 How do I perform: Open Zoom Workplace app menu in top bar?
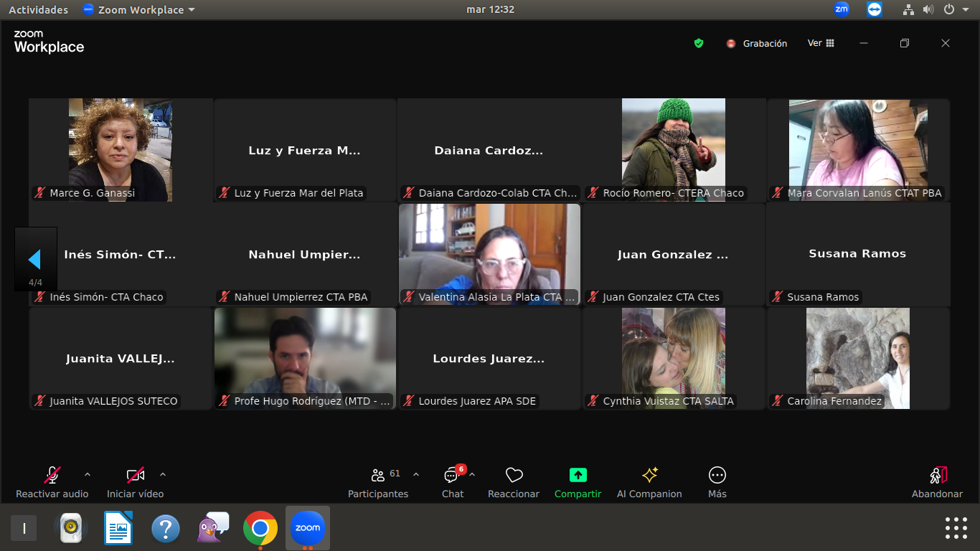click(138, 10)
